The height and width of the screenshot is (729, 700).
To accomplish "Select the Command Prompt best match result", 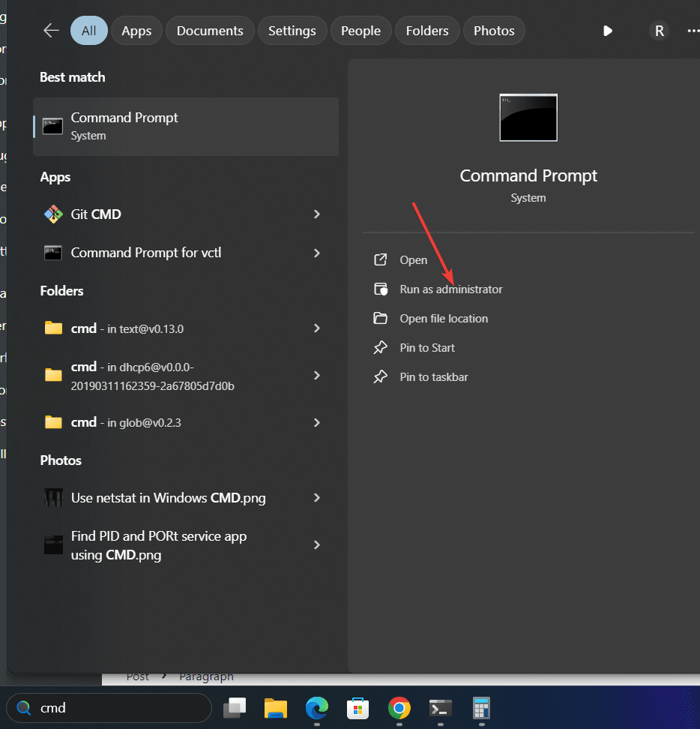I will 186,126.
